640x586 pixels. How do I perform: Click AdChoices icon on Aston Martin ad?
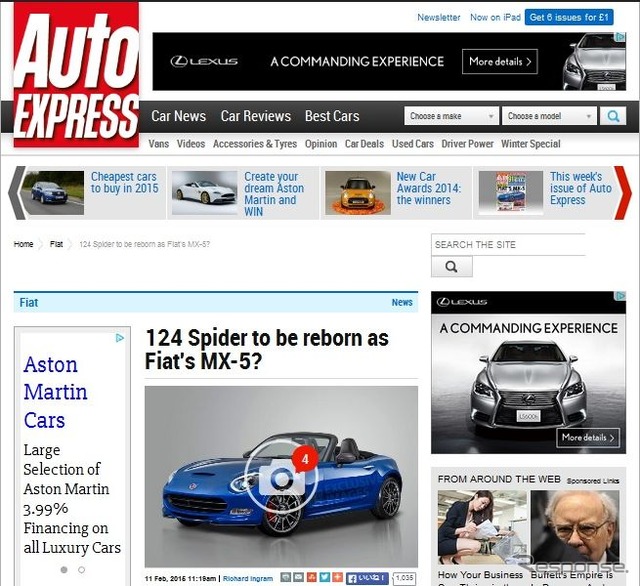(120, 338)
